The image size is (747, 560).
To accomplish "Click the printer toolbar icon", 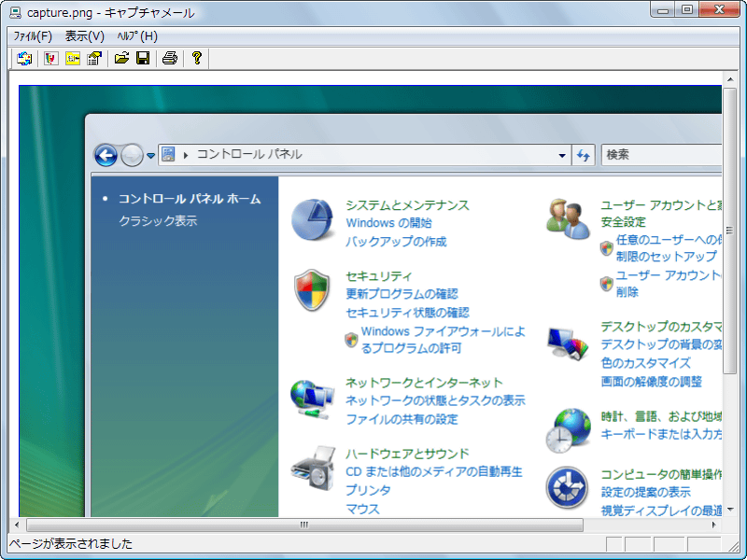I will [170, 59].
